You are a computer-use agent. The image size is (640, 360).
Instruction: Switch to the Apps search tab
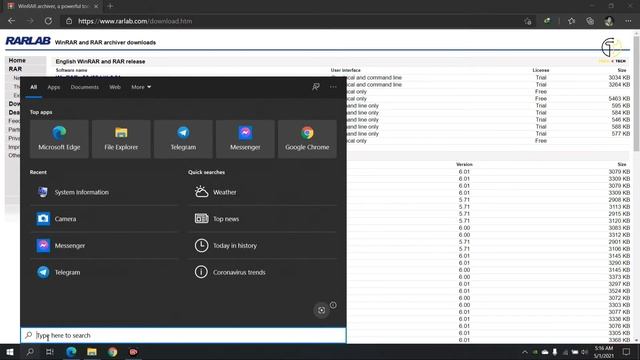tap(53, 87)
